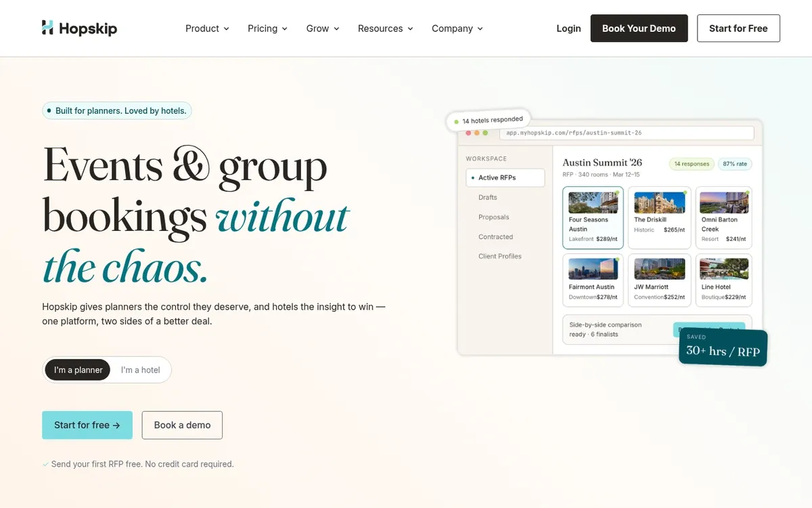Viewport: 812px width, 508px height.
Task: Expand the Resources menu chevron
Action: click(410, 28)
